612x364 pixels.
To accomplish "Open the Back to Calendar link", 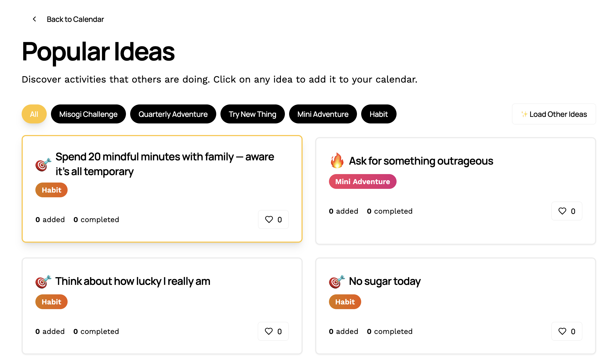I will 75,19.
